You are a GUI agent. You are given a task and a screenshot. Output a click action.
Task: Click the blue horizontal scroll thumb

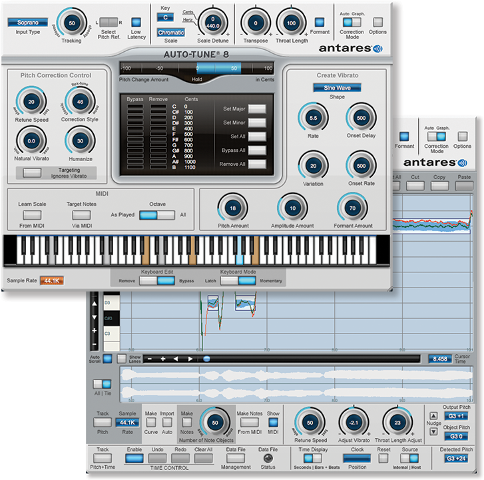tap(207, 359)
